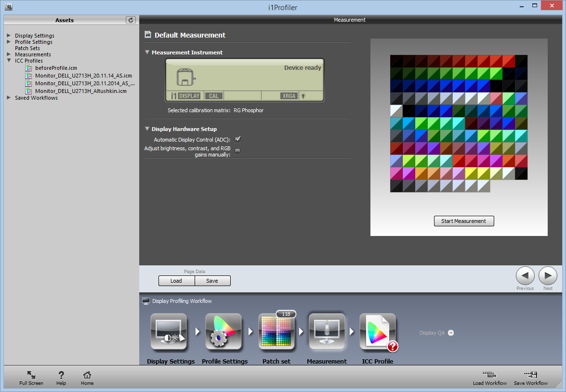The image size is (566, 392).
Task: Go to the Home screen
Action: point(87,378)
